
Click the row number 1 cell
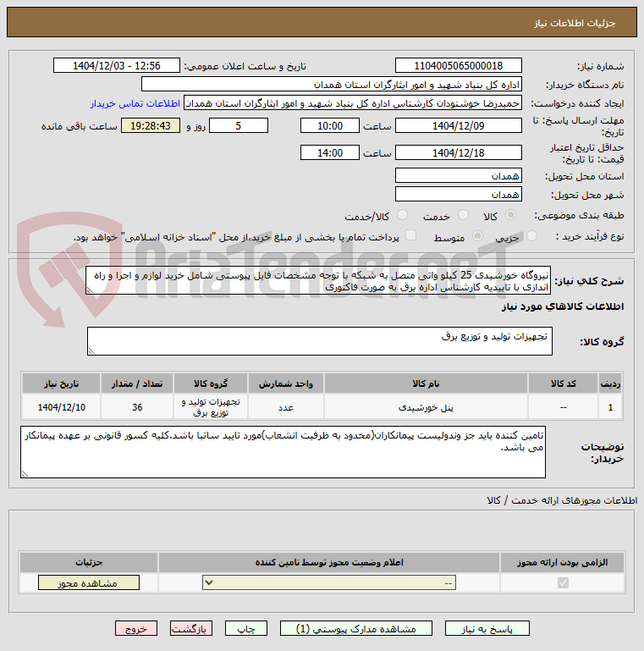610,407
